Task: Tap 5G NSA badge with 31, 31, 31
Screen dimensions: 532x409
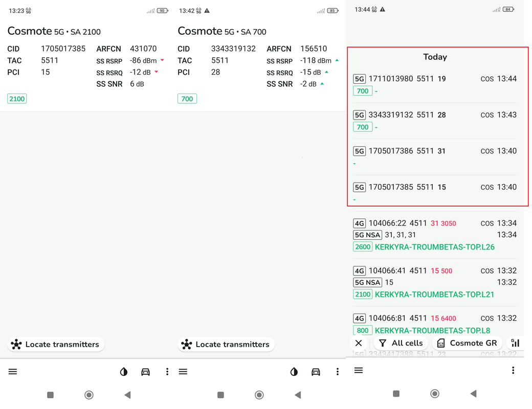Action: click(x=367, y=235)
